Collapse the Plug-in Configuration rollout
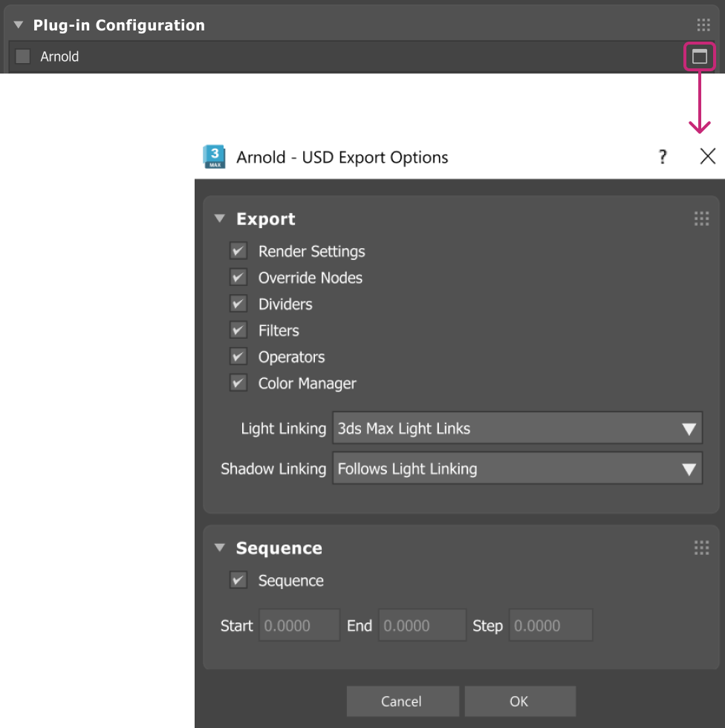 point(19,25)
